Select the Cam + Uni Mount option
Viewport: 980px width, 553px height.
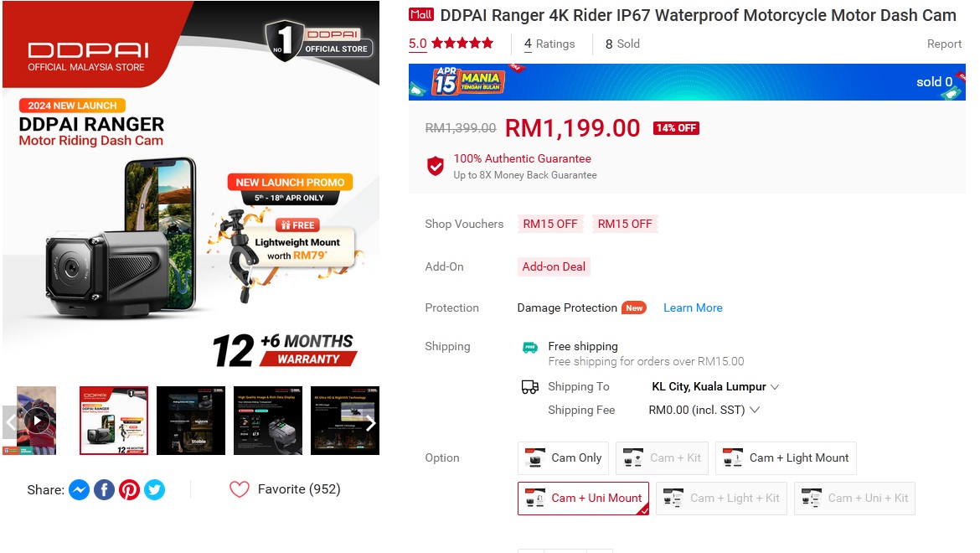583,498
